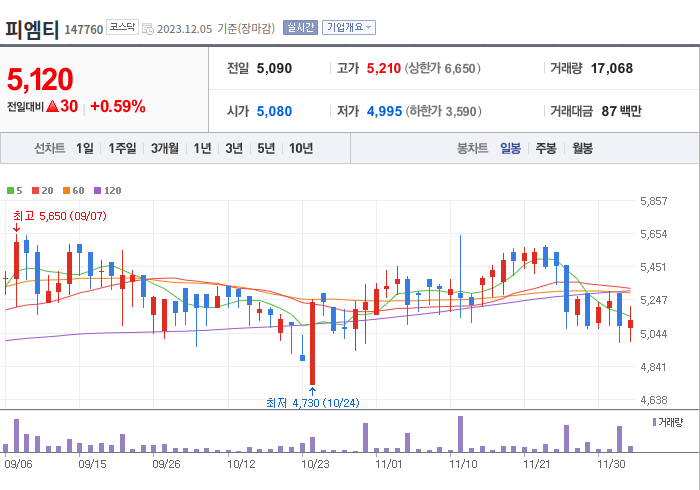Click the 4,638 price axis label

(654, 400)
